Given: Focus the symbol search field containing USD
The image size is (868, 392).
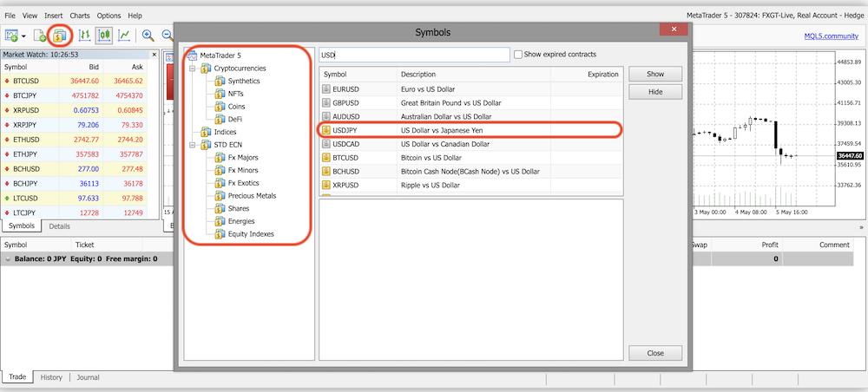Looking at the screenshot, I should click(x=415, y=55).
